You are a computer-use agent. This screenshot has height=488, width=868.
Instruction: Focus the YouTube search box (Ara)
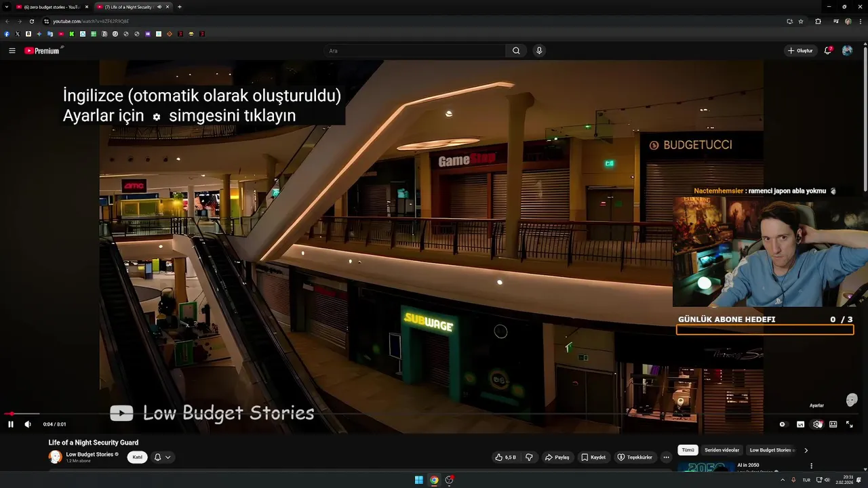pyautogui.click(x=415, y=51)
